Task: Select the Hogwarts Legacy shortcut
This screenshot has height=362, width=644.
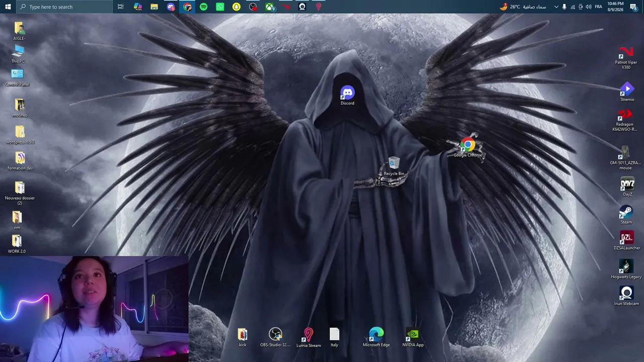Action: 626,269
